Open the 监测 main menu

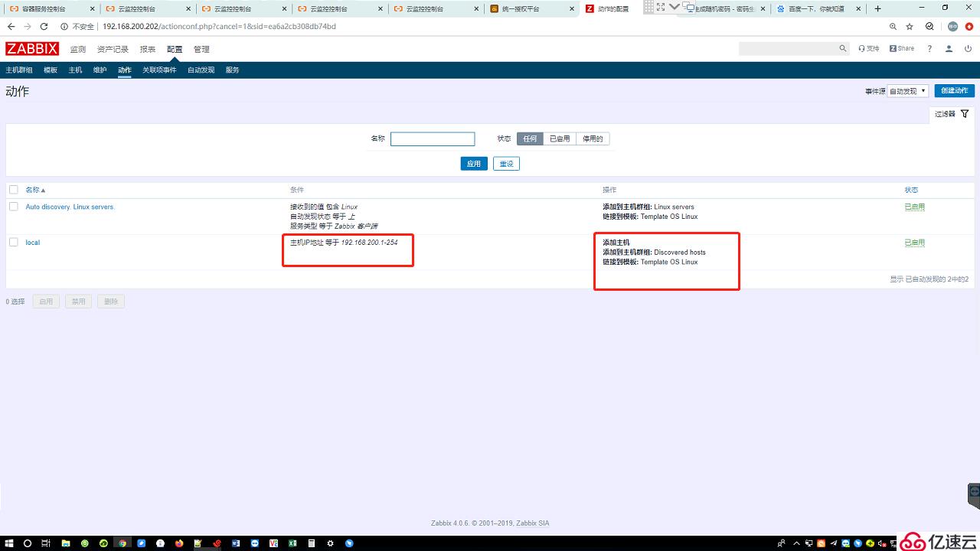coord(77,49)
